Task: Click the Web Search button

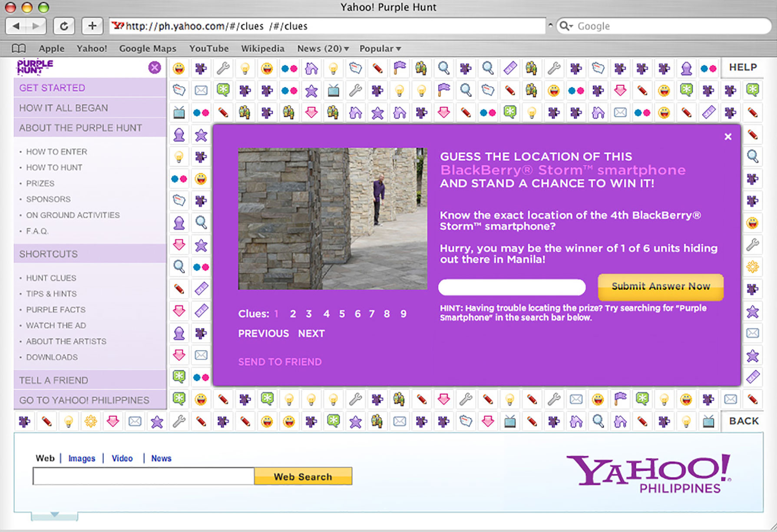Action: pyautogui.click(x=303, y=476)
